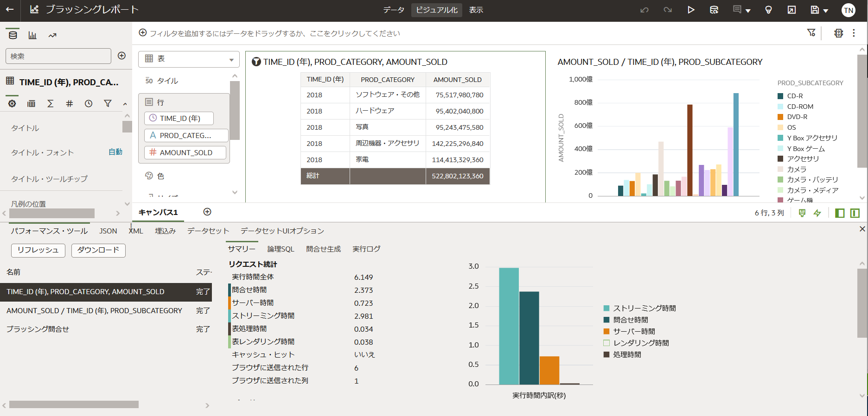Click the lightbulb insights icon
The width and height of the screenshot is (868, 416).
coord(768,10)
